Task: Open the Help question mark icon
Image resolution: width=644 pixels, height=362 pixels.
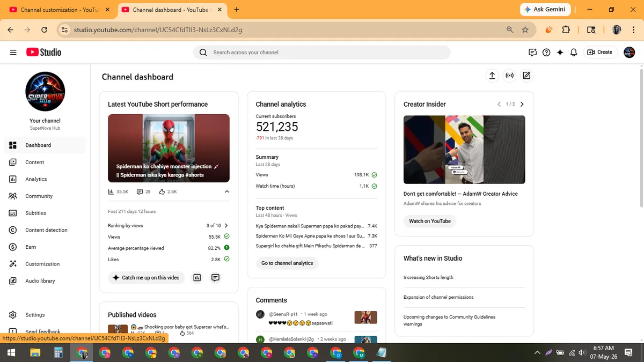Action: pyautogui.click(x=546, y=53)
